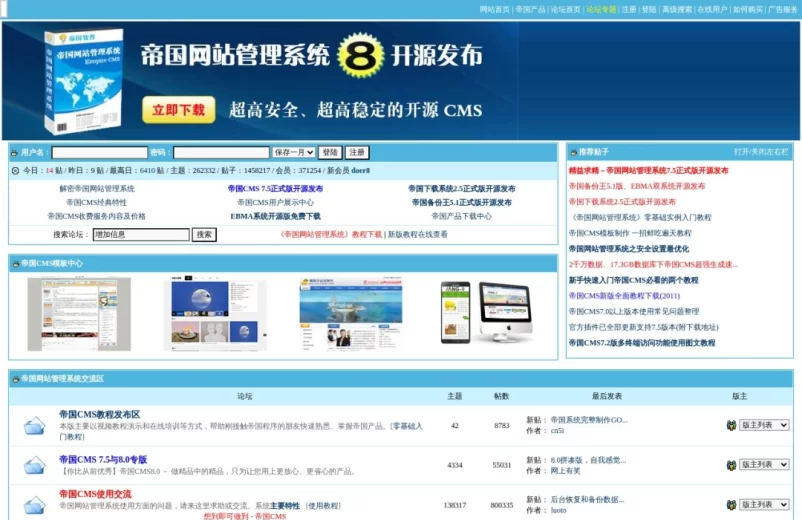Viewport: 802px width, 520px height.
Task: Click the icon beside 推荐贴子 header
Action: click(573, 152)
